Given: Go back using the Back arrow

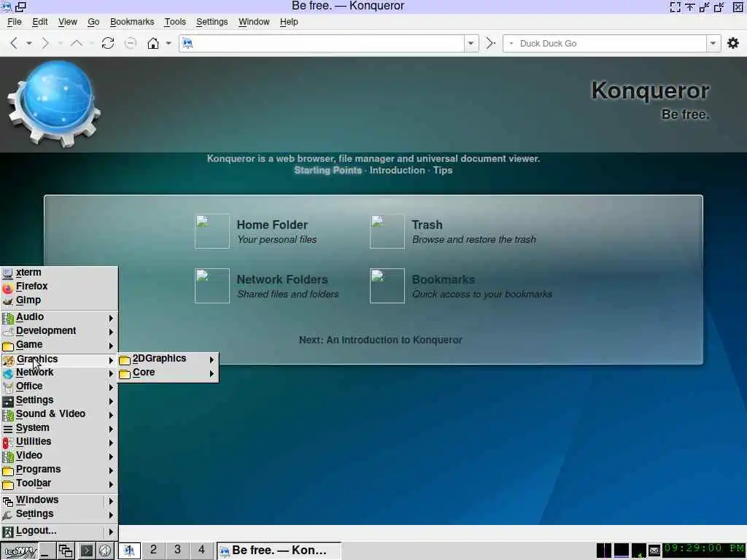Looking at the screenshot, I should 14,43.
